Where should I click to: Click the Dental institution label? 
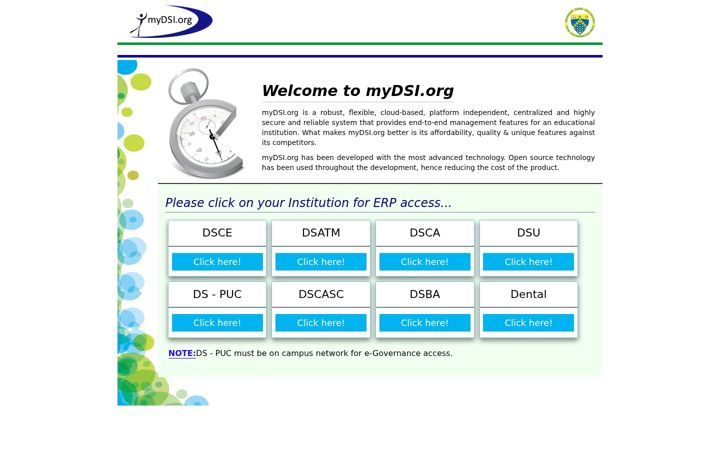coord(529,294)
